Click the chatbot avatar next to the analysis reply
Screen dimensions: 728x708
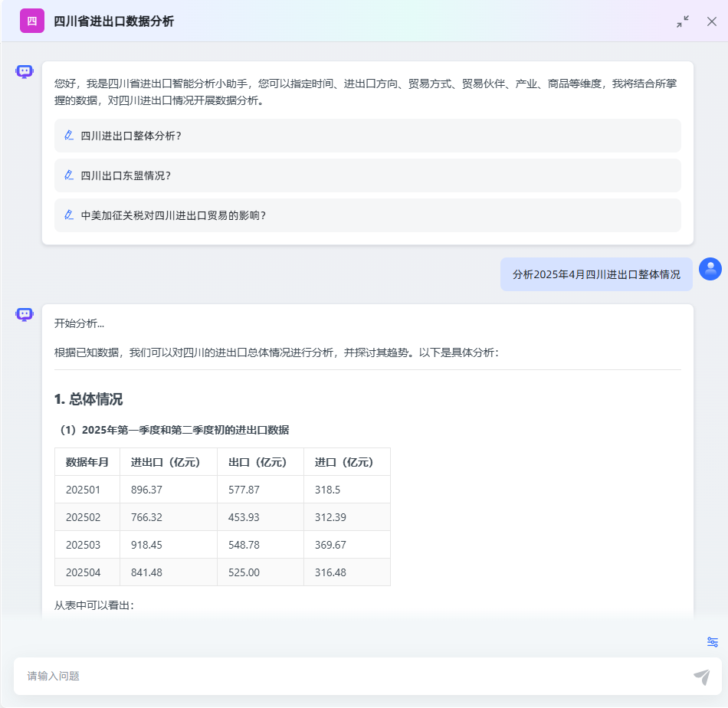24,314
